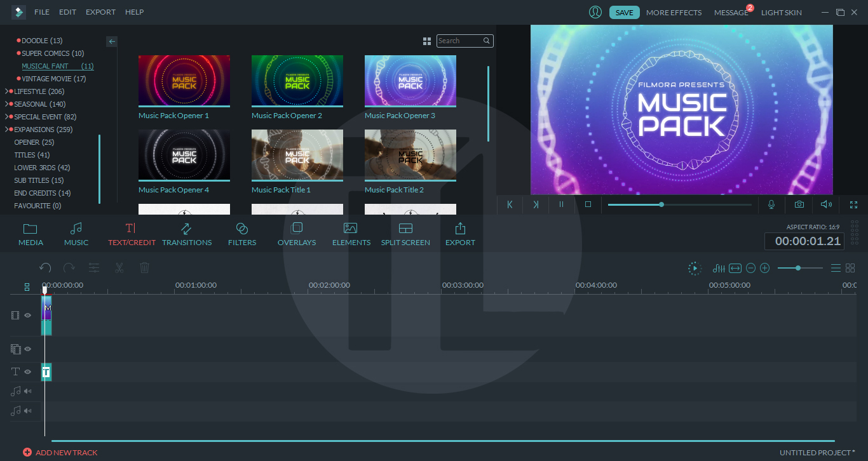Take a snapshot with camera icon
Screen dimensions: 868x461
tap(799, 204)
